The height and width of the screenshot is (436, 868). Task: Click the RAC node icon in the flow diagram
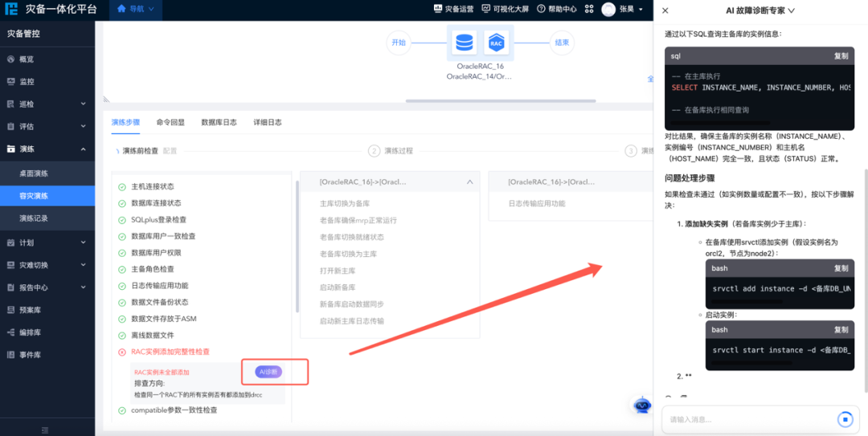tap(496, 43)
